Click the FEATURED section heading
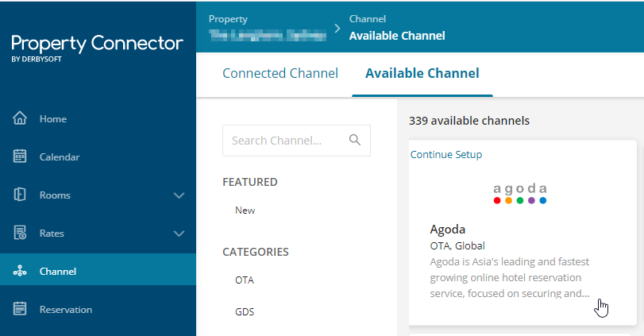Viewport: 644px width, 336px height. pos(249,182)
